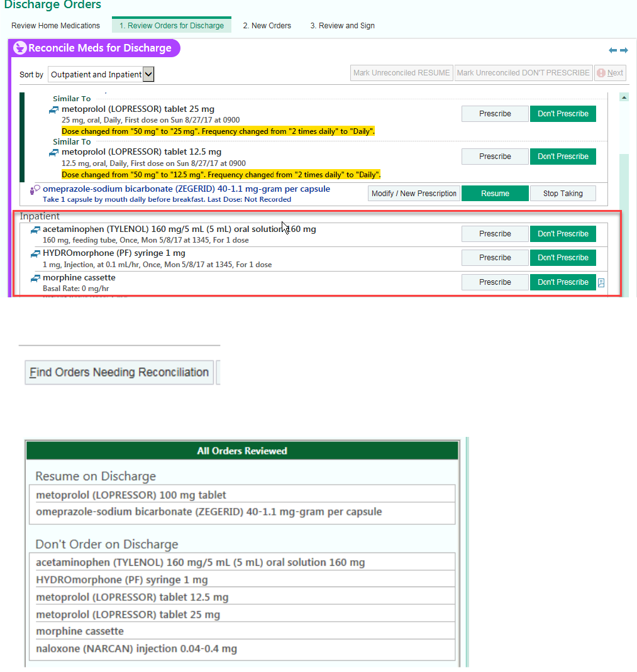Screen dimensions: 637x672
Task: Click Modify / New Prescription for omeprazole
Action: pos(414,193)
